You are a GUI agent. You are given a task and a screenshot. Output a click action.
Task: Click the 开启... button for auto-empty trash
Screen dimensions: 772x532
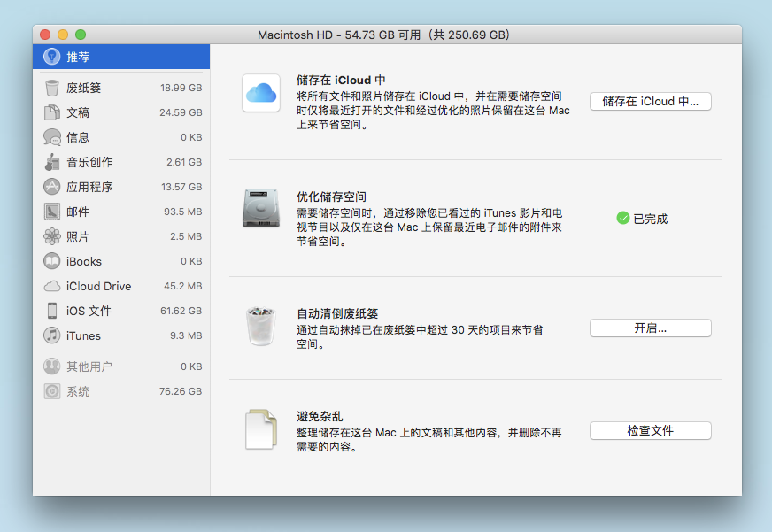[651, 328]
